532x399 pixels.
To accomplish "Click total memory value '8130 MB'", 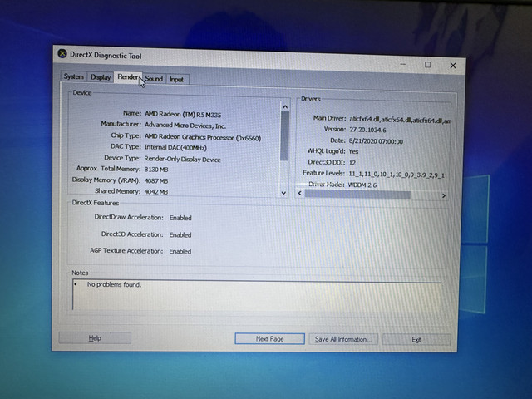I will (x=156, y=170).
